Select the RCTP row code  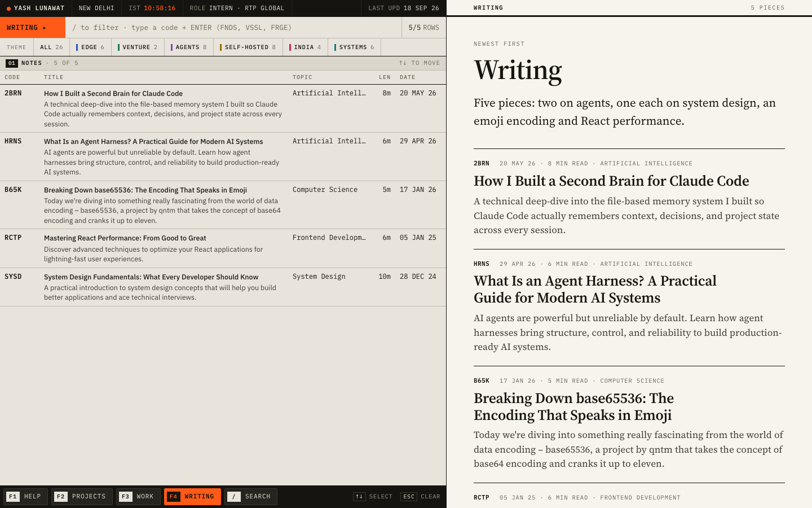click(x=13, y=238)
